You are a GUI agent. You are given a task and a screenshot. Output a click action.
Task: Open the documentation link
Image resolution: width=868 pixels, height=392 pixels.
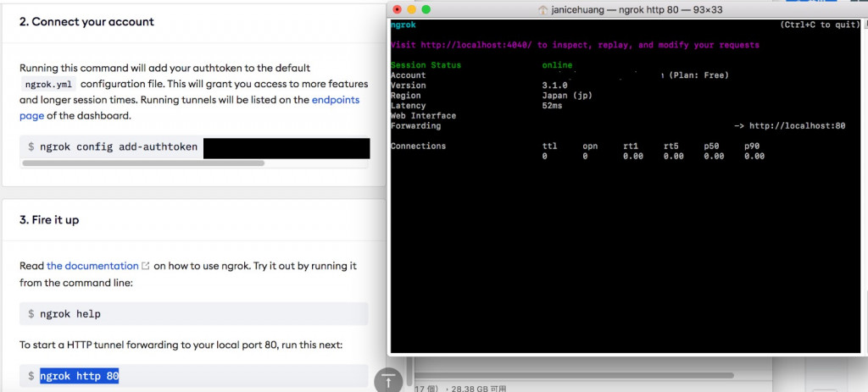pyautogui.click(x=92, y=266)
